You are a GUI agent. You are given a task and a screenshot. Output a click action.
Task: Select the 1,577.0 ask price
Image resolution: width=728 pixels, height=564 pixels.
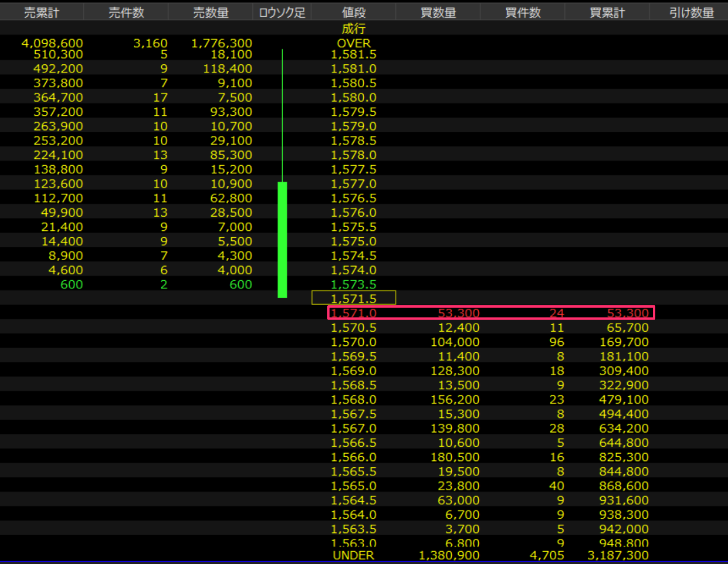click(354, 183)
